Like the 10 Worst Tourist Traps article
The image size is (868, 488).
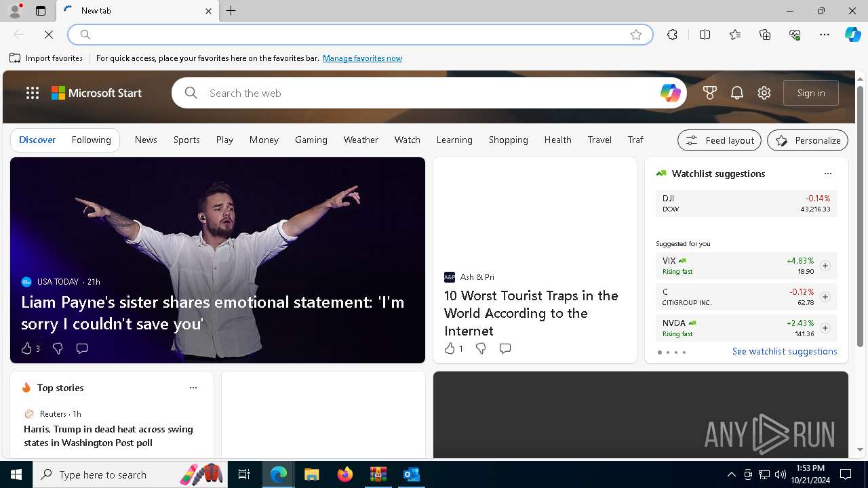point(450,348)
